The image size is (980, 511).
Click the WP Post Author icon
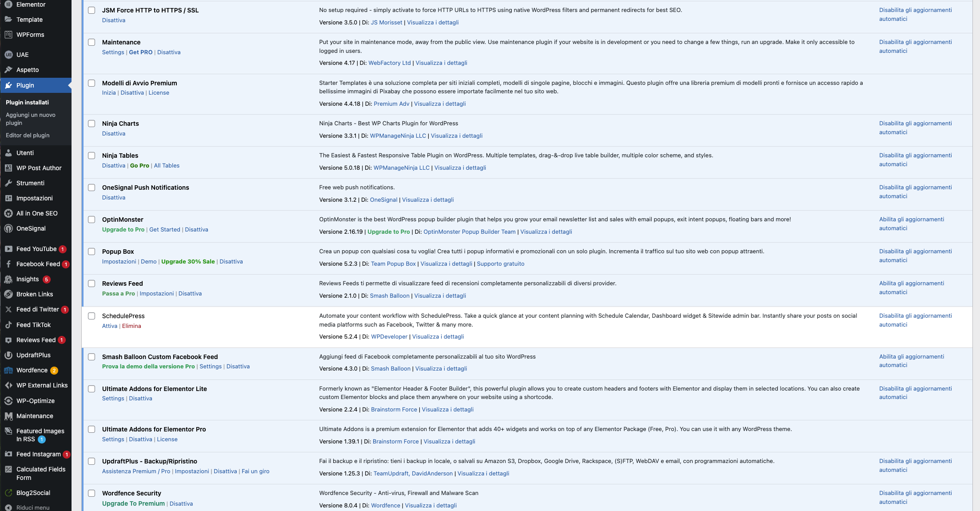coord(8,168)
